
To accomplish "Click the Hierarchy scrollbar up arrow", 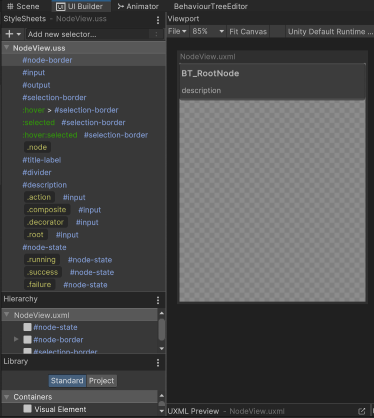I will coord(162,313).
